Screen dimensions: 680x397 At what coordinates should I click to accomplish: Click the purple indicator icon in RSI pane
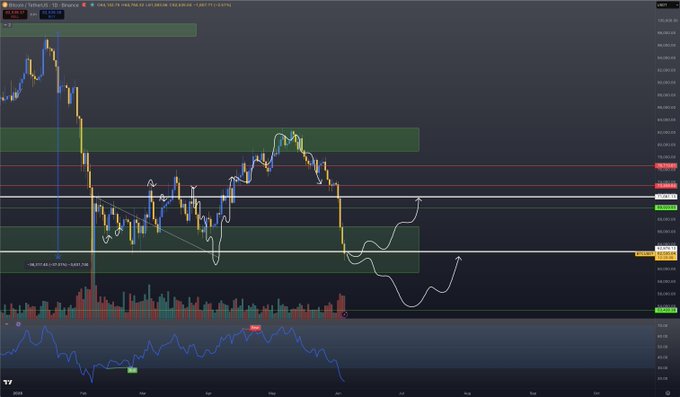(x=18, y=324)
